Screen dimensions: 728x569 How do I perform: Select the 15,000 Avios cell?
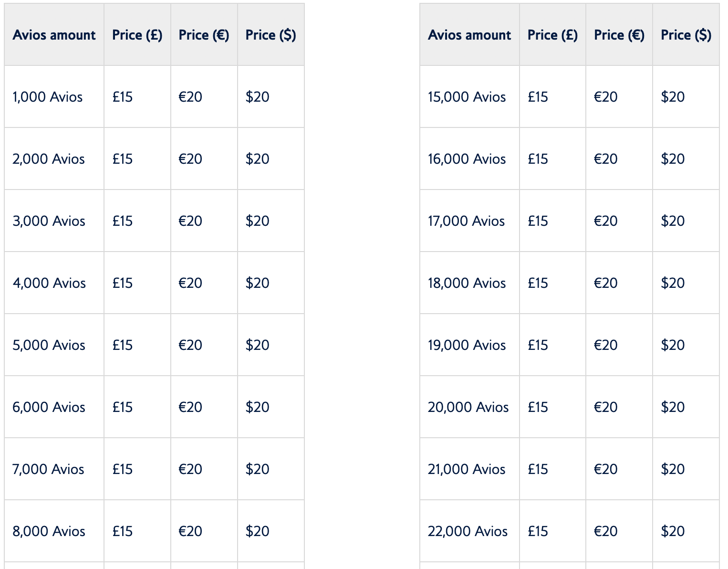coord(467,97)
